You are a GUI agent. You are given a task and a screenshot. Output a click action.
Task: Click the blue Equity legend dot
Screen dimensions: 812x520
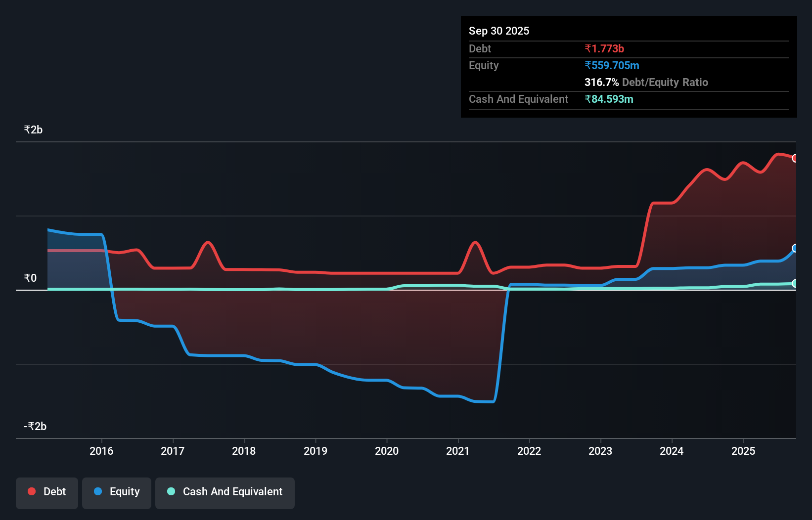click(x=97, y=491)
